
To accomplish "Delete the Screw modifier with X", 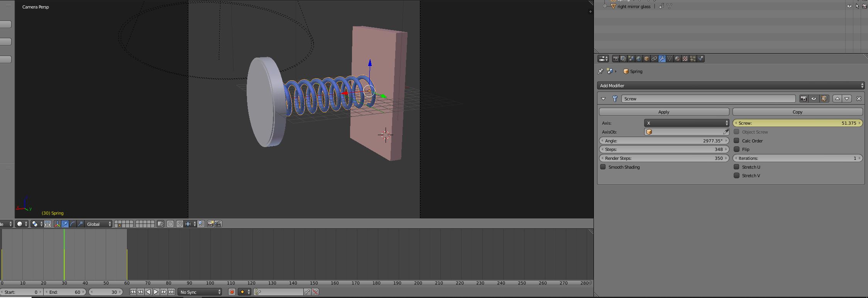I will [859, 99].
